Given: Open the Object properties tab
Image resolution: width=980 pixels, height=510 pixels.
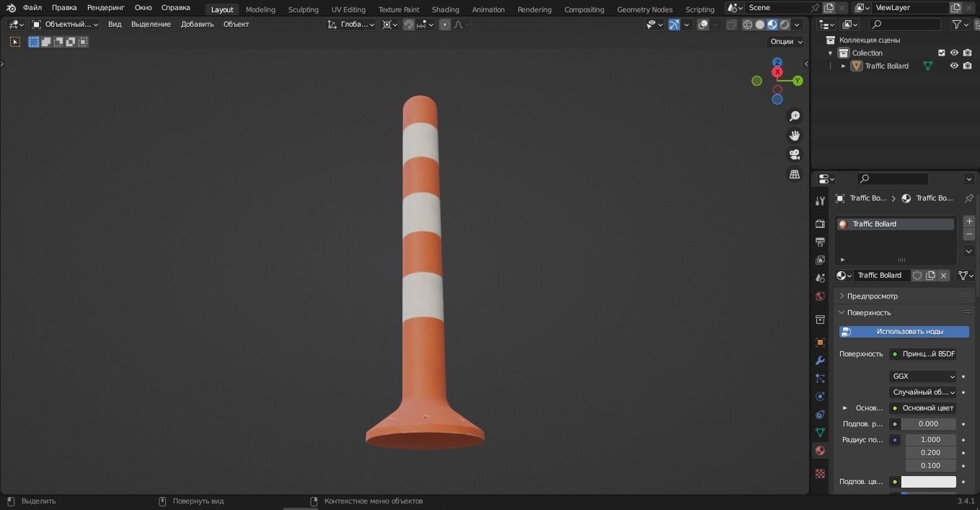Looking at the screenshot, I should [x=820, y=343].
